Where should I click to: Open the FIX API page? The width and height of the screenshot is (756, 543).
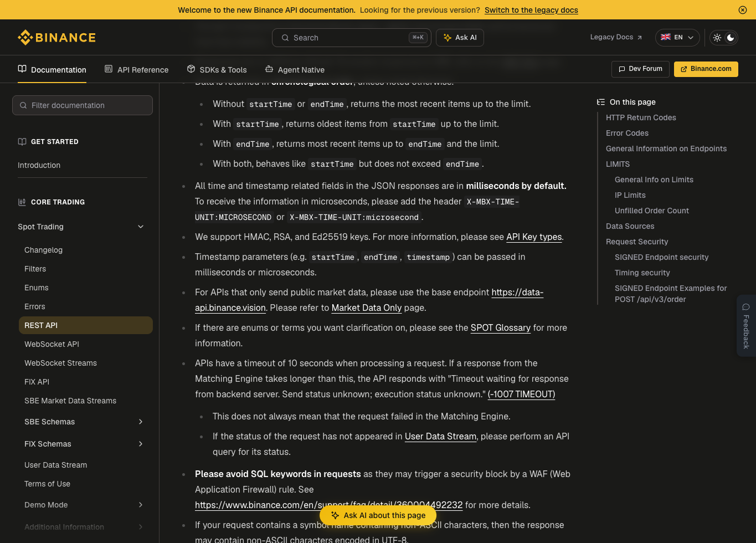(37, 382)
